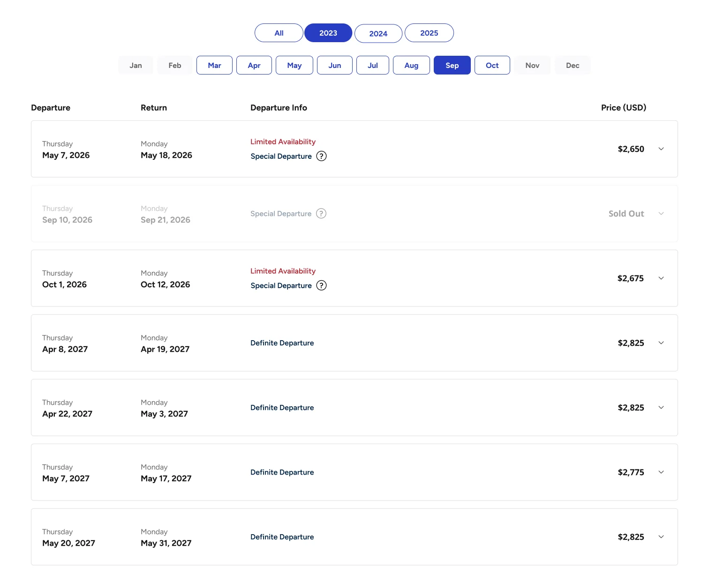The width and height of the screenshot is (709, 588).
Task: Expand the $2,675 Oct 1, 2026 row
Action: pyautogui.click(x=661, y=278)
